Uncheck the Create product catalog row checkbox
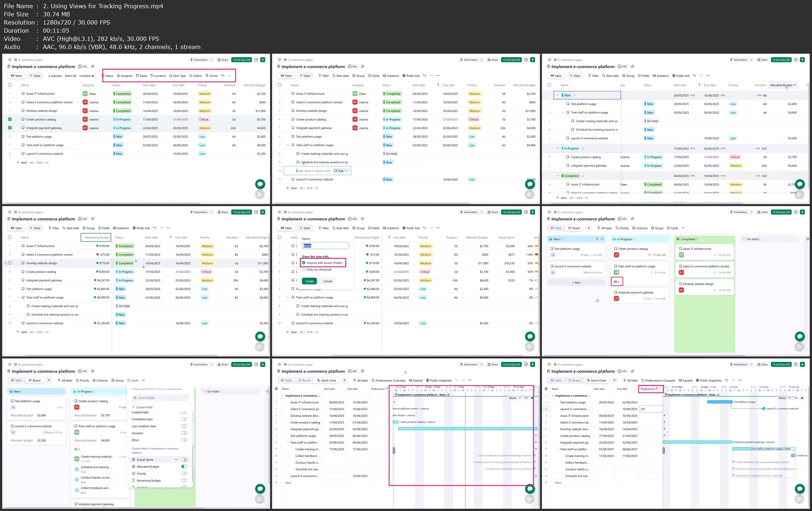The image size is (812, 511). [10, 119]
